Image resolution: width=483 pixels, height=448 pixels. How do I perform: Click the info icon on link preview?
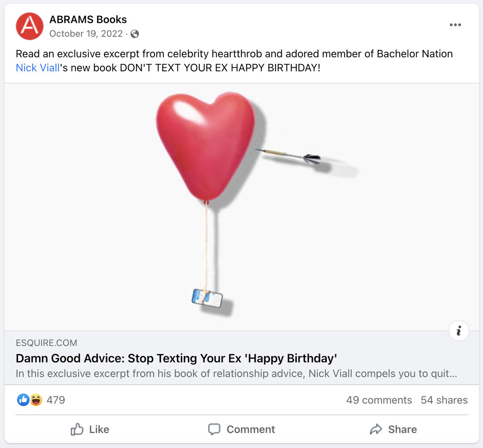pos(458,331)
